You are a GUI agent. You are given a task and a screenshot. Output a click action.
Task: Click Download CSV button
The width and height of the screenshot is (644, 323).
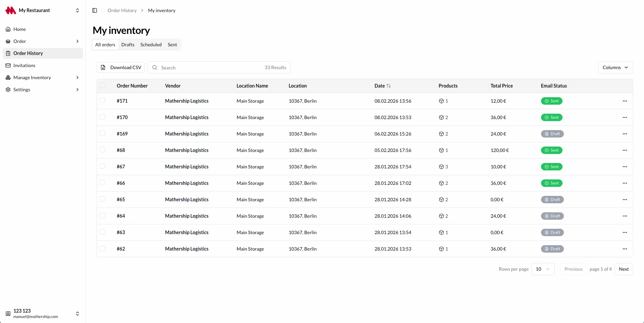[x=121, y=67]
